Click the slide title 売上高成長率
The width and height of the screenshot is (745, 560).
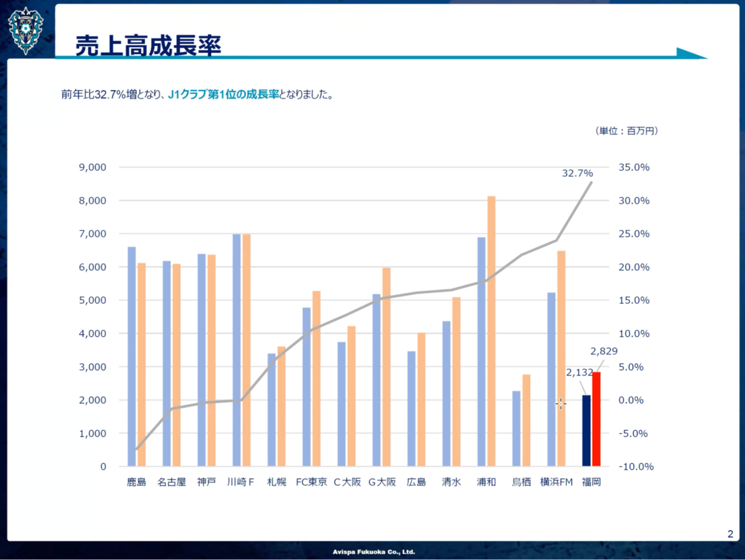point(148,45)
